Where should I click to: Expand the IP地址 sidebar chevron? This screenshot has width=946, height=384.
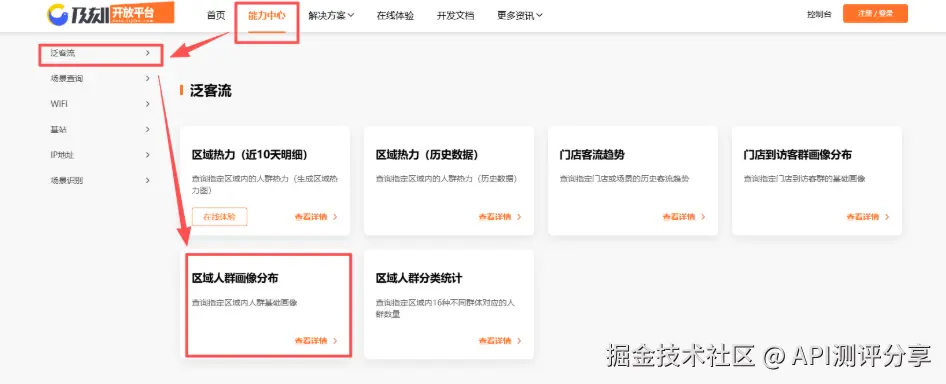click(148, 155)
